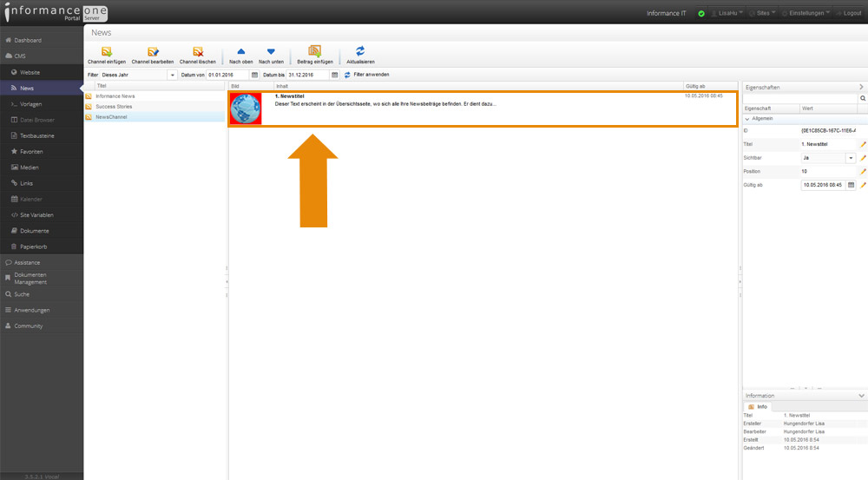Click the Channel einfügen toolbar icon
This screenshot has width=868, height=480.
click(x=107, y=52)
